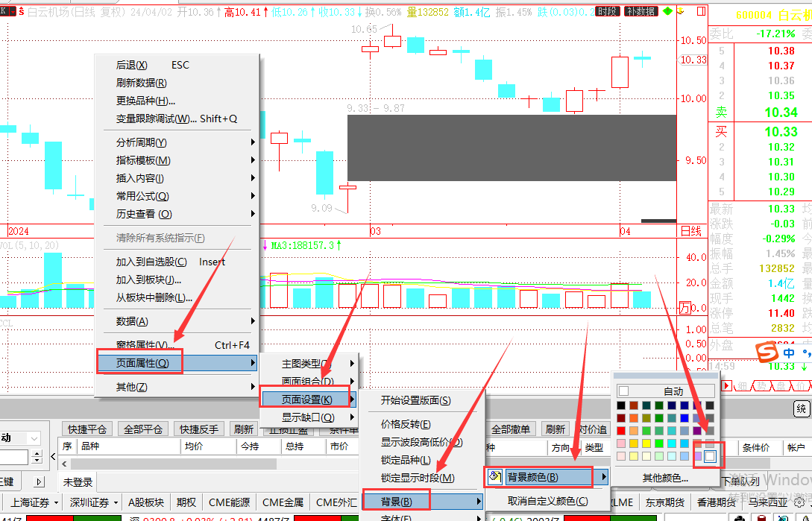This screenshot has width=812, height=521.
Task: Click 刷新 button next to 快捷反手
Action: [243, 429]
